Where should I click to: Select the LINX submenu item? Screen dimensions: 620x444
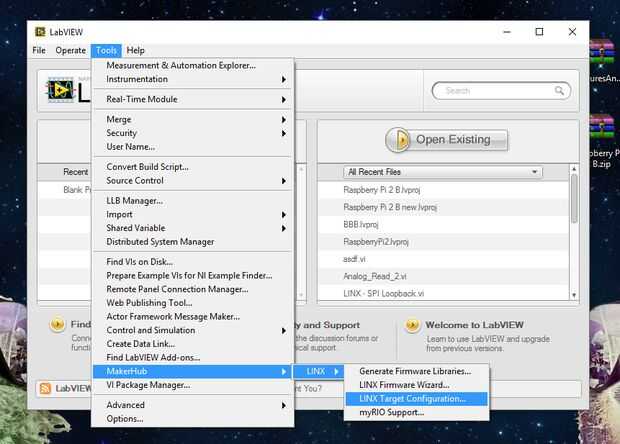(x=318, y=371)
